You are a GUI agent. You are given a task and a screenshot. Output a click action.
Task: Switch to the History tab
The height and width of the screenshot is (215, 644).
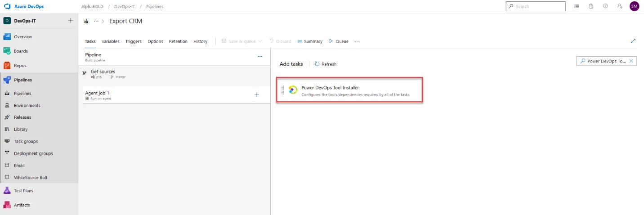point(201,41)
